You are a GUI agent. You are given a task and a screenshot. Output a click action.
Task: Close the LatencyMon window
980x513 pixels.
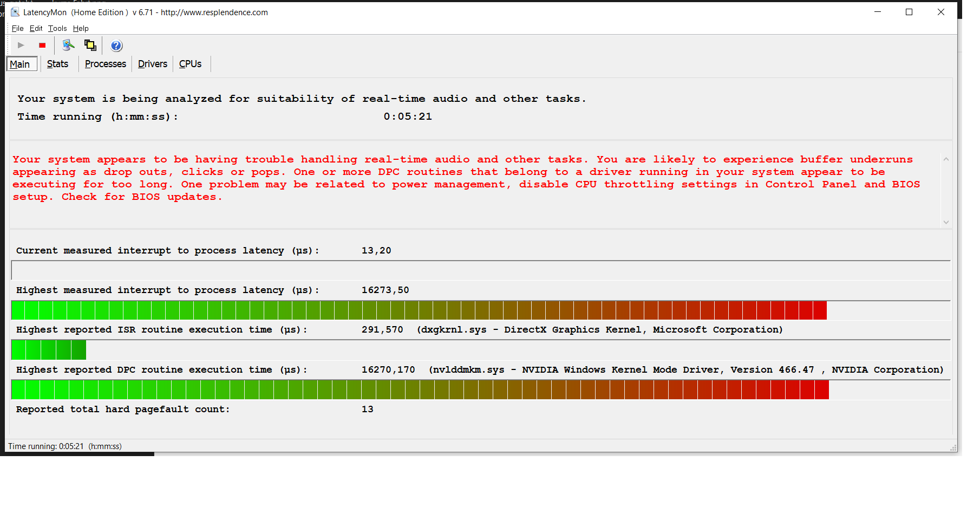tap(941, 12)
